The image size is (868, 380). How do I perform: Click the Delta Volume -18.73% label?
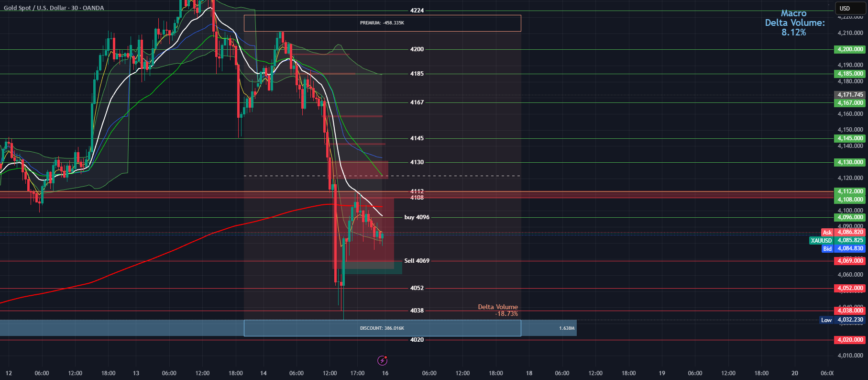498,310
